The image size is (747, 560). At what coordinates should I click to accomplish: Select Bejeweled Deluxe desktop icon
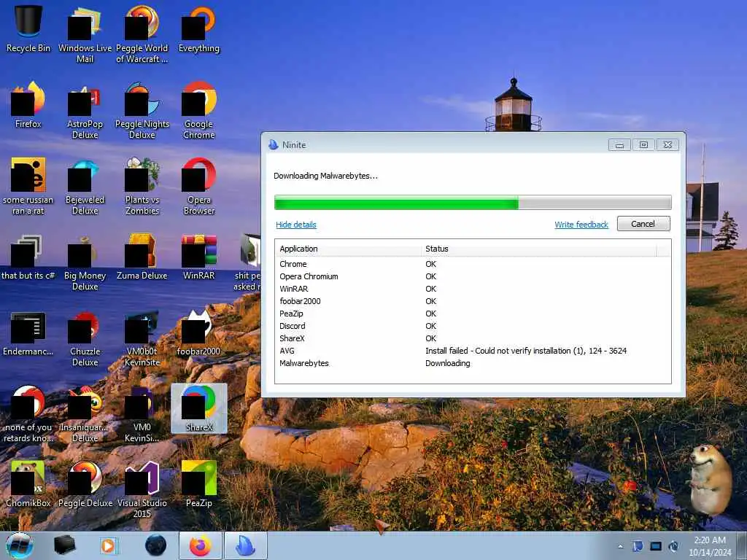pyautogui.click(x=85, y=186)
